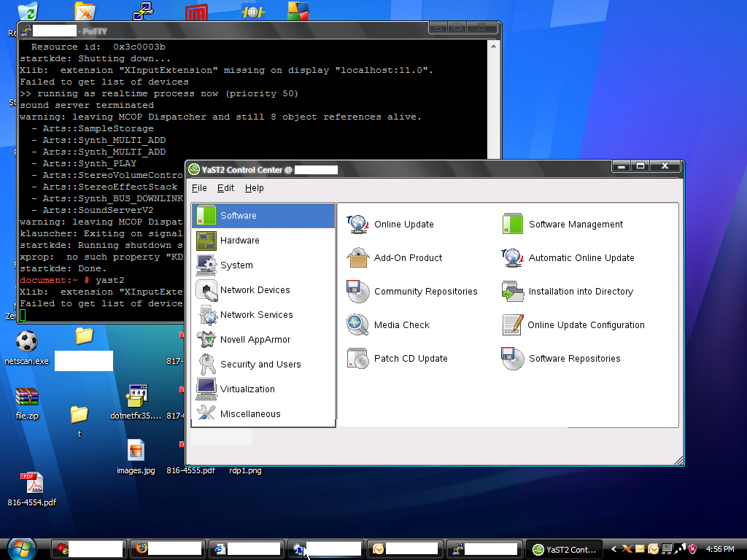747x560 pixels.
Task: Click the red security shield tray icon
Action: [693, 550]
